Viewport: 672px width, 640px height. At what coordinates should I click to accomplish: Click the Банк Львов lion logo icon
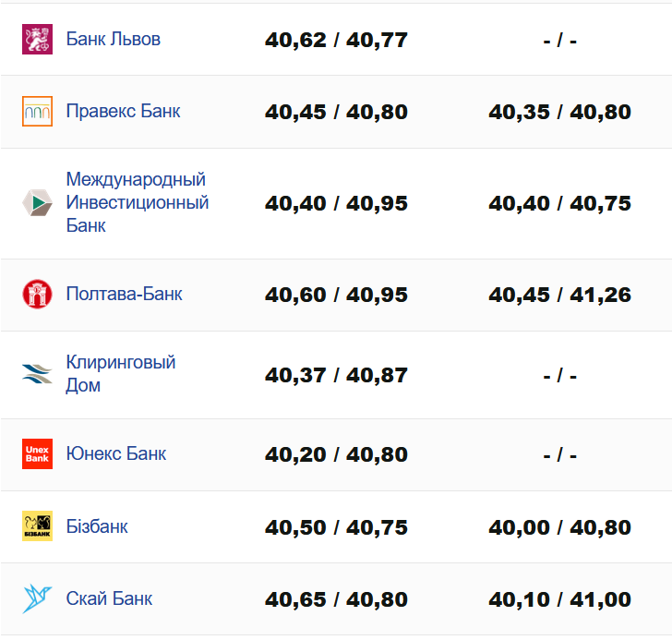coord(37,39)
